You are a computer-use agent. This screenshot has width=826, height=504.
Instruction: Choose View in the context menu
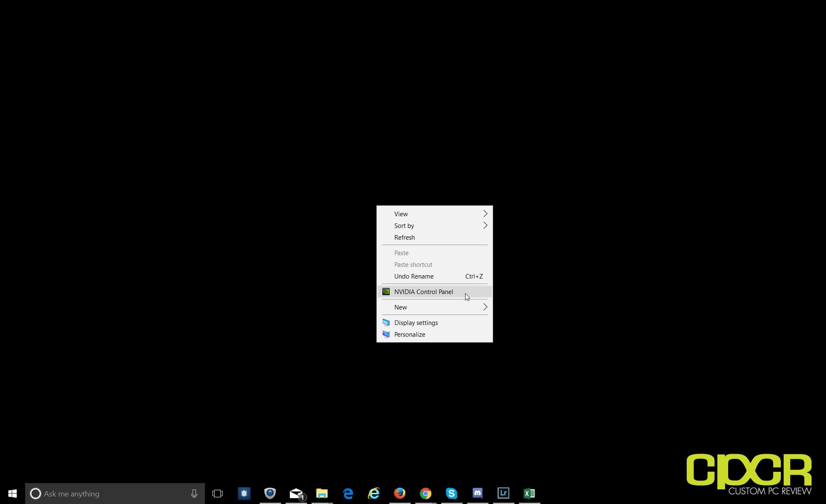click(x=435, y=214)
